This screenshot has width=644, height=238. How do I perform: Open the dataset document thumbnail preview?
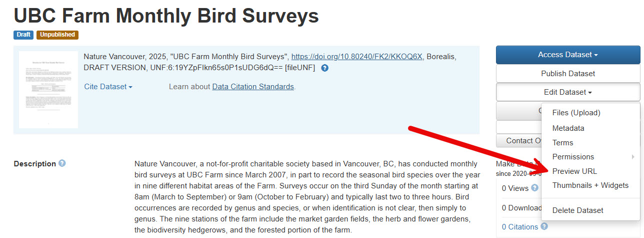(48, 90)
